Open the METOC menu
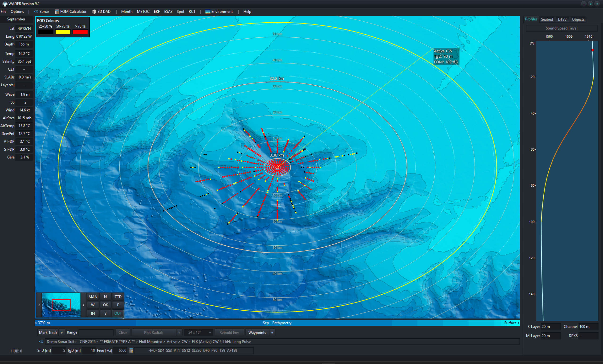Screen dimensions: 603x364 (143, 12)
